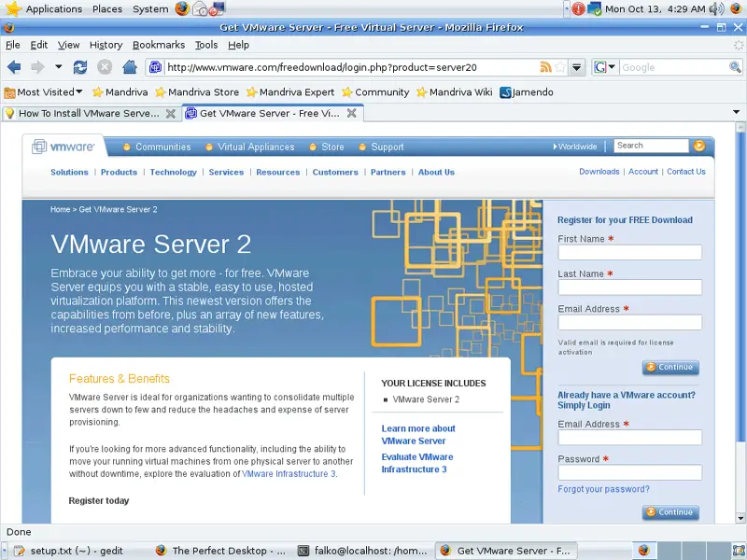The width and height of the screenshot is (747, 560).
Task: Open the Mandriva Store bookmark
Action: point(197,91)
